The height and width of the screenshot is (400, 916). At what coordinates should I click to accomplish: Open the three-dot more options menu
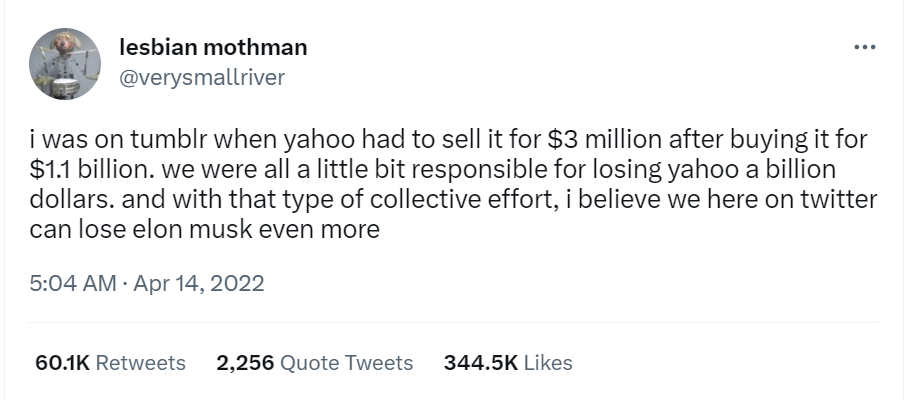[x=864, y=47]
